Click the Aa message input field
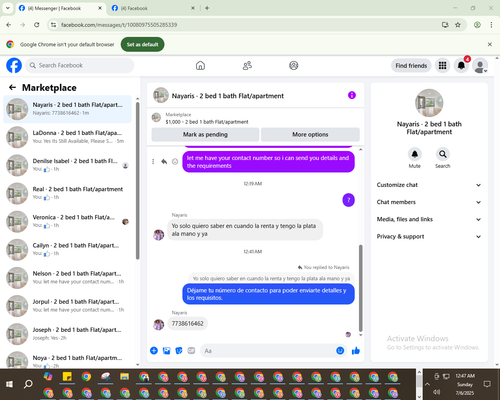This screenshot has height=400, width=500. (268, 350)
